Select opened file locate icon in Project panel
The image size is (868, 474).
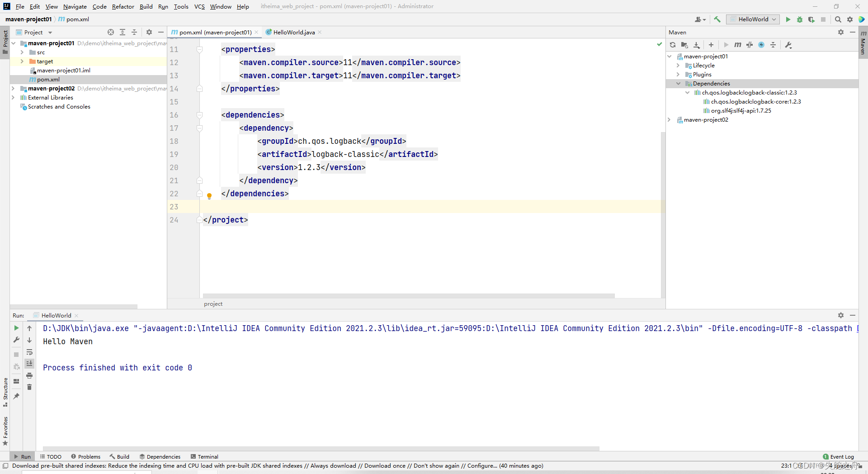tap(111, 32)
